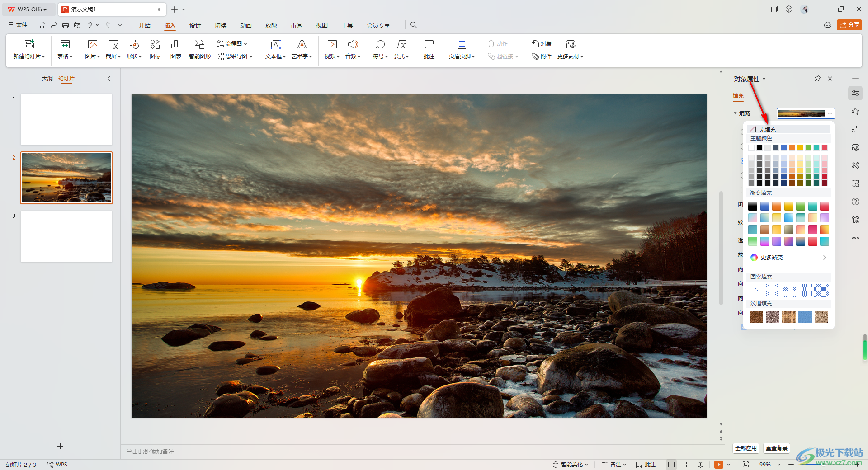This screenshot has height=470, width=868.
Task: Toggle the properties panel sidebar icon
Action: [x=855, y=93]
